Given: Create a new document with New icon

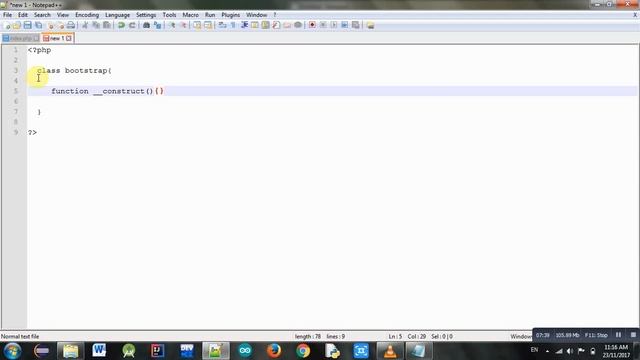Looking at the screenshot, I should pyautogui.click(x=7, y=25).
